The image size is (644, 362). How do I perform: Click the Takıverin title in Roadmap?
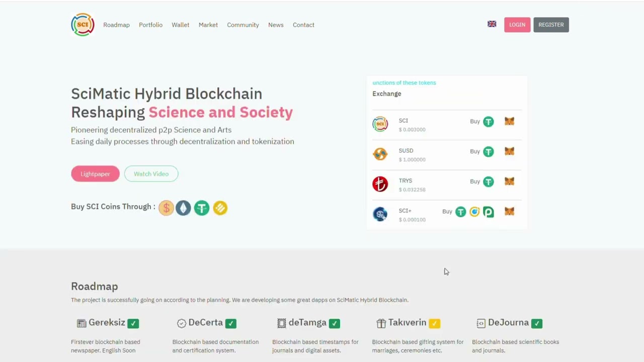point(408,322)
